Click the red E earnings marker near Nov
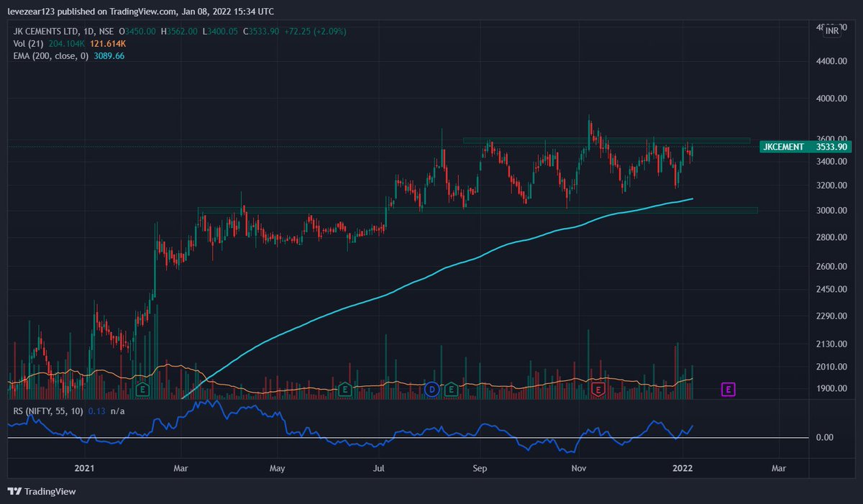This screenshot has width=863, height=504. pyautogui.click(x=597, y=390)
